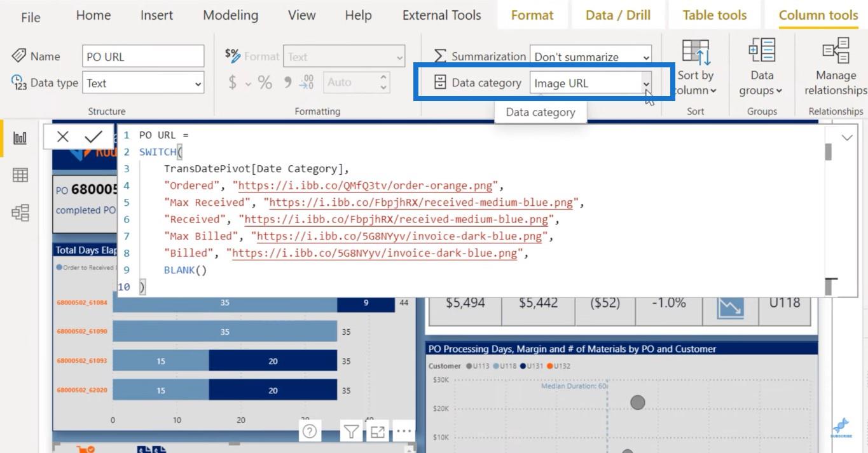The width and height of the screenshot is (868, 453).
Task: Open the Data groups button
Action: pyautogui.click(x=762, y=67)
